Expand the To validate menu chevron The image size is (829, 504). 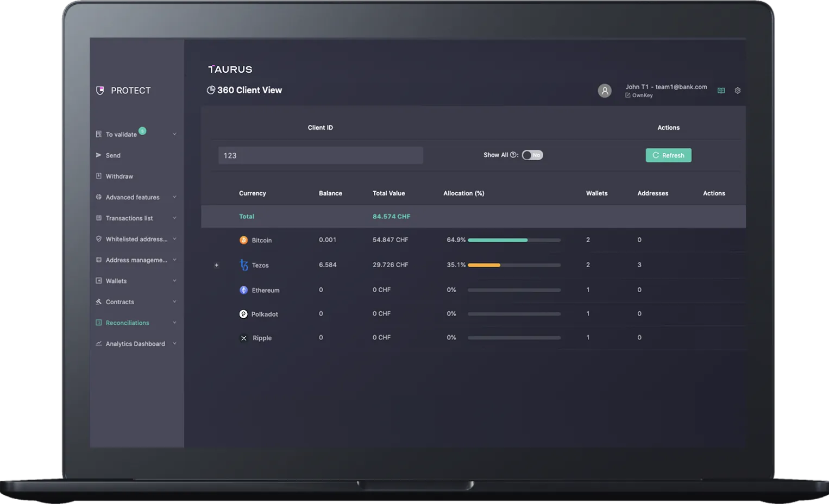[174, 134]
